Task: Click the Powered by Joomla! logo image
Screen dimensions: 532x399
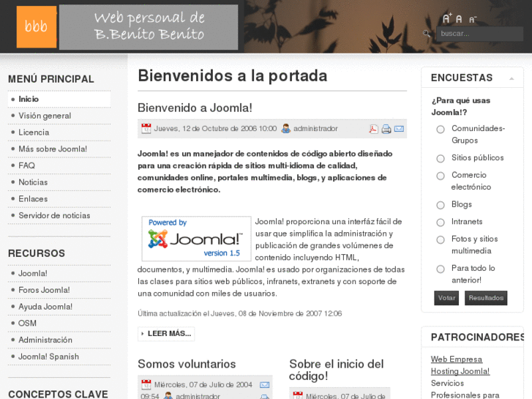Action: pos(196,239)
